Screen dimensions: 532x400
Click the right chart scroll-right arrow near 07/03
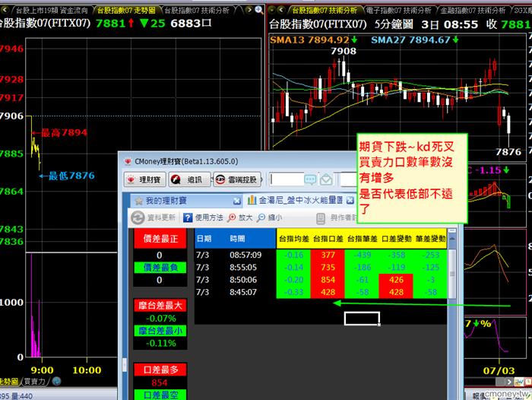(509, 382)
